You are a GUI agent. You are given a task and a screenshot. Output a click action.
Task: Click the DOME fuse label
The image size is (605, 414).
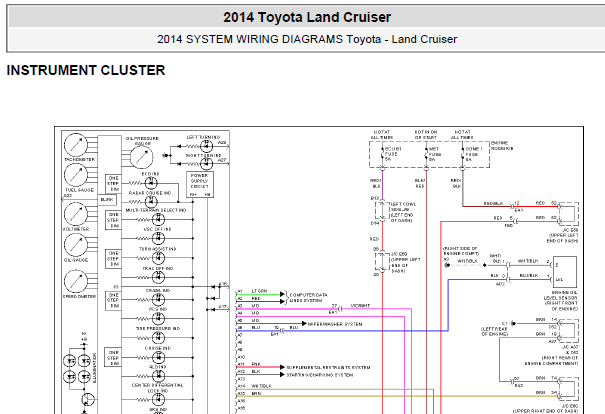pyautogui.click(x=473, y=154)
